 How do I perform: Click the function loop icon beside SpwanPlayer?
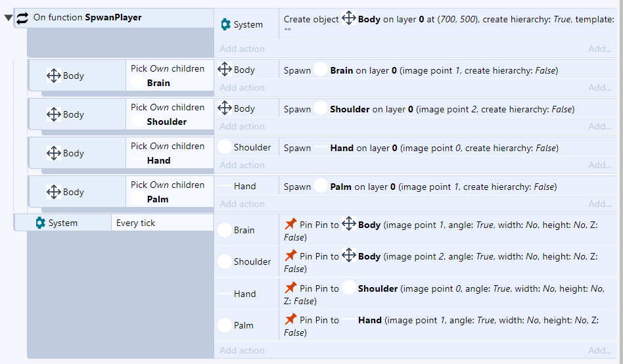[22, 18]
